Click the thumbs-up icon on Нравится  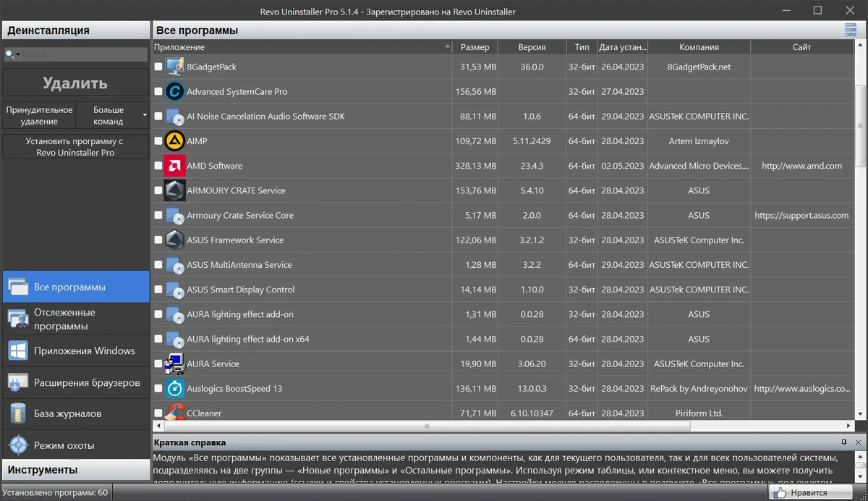click(780, 492)
